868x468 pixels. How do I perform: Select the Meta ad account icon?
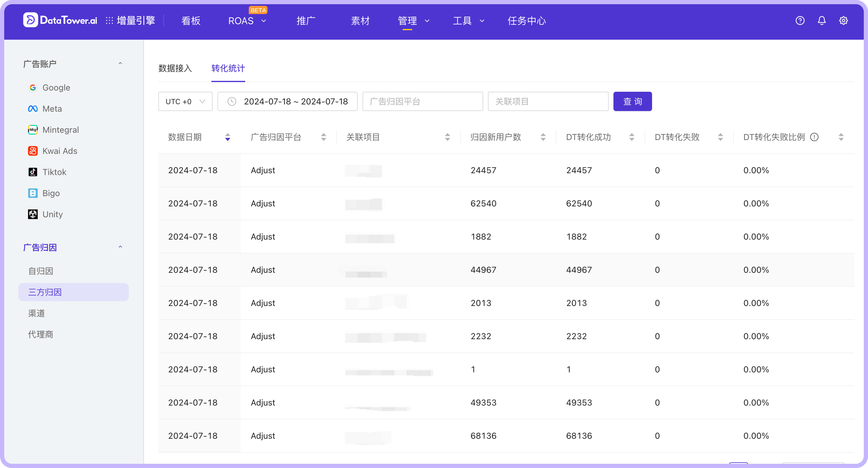click(x=32, y=109)
